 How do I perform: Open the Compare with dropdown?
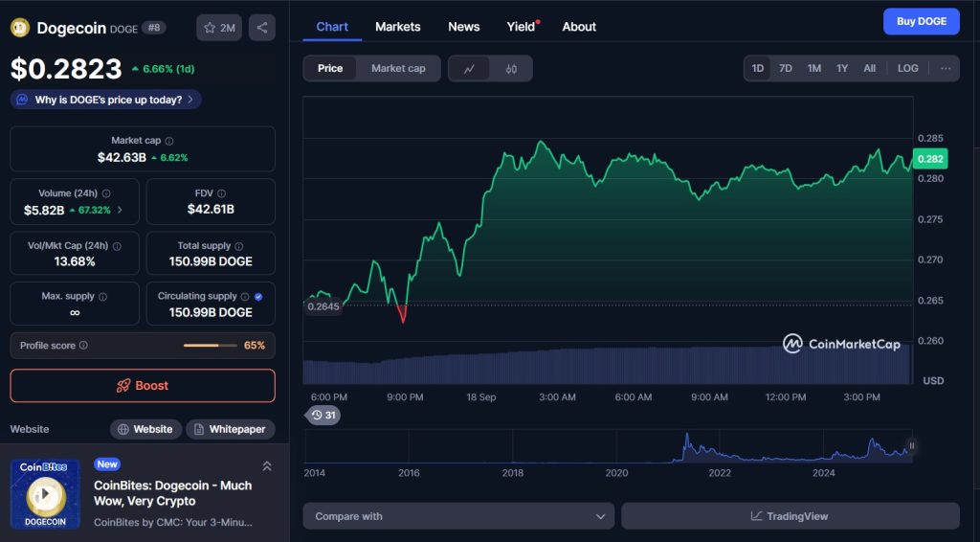(459, 516)
